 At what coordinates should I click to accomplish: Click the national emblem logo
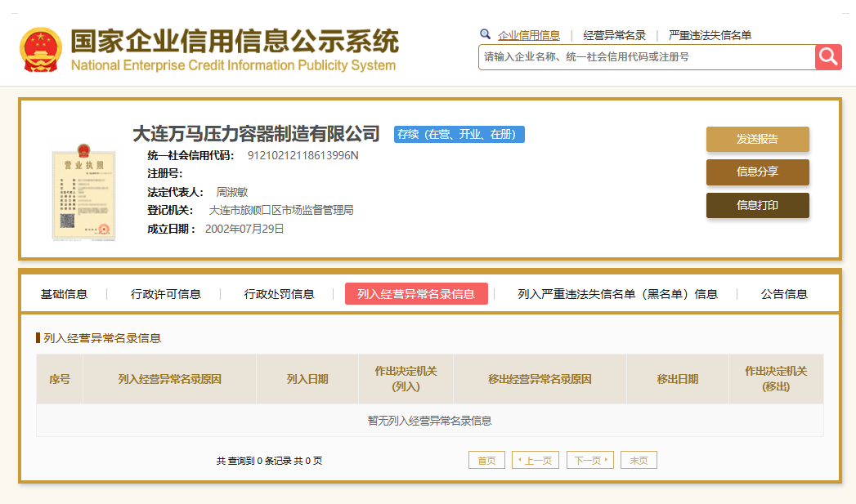click(x=40, y=50)
